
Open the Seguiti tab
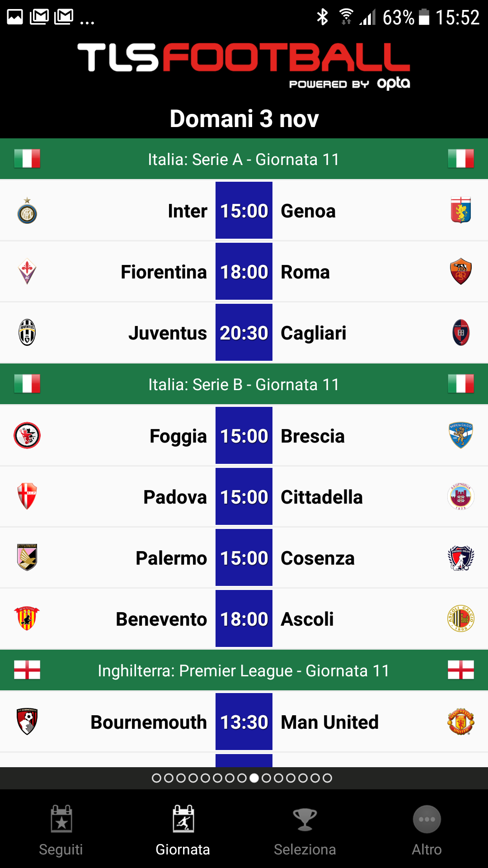click(x=61, y=831)
